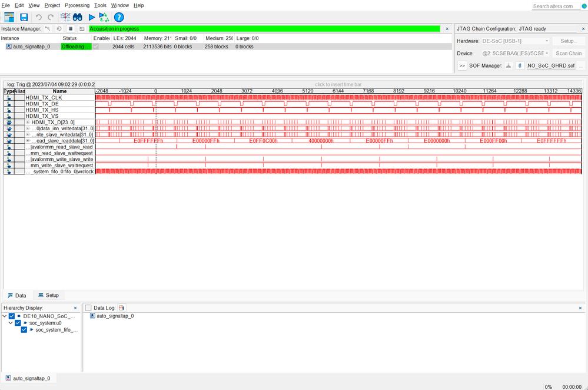Toggle the Data Log checkbox
The width and height of the screenshot is (588, 390).
88,308
